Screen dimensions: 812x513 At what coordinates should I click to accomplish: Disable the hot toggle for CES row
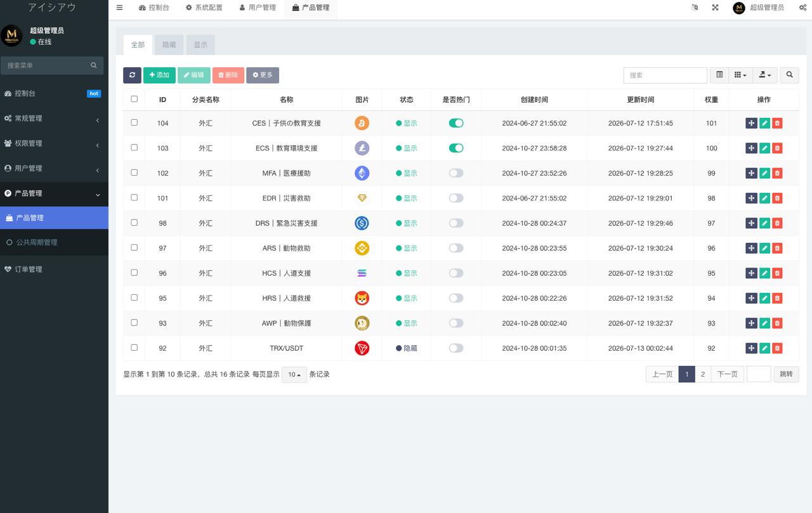[x=456, y=123]
